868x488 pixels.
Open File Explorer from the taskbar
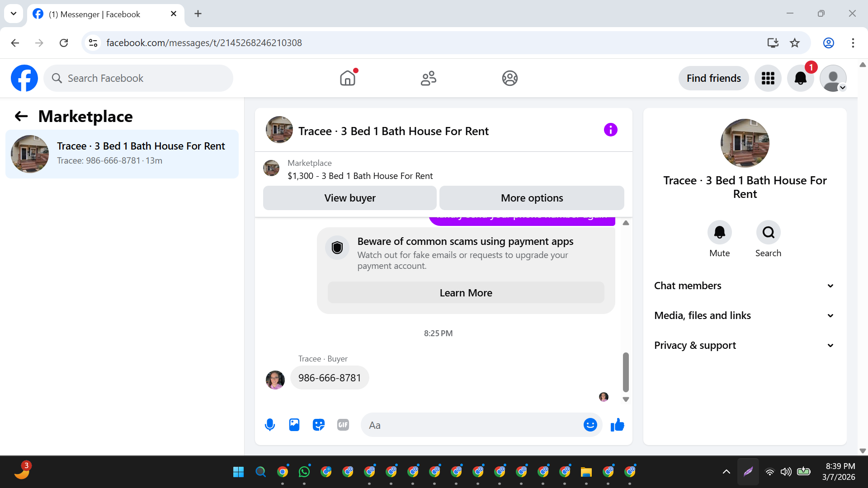point(586,472)
